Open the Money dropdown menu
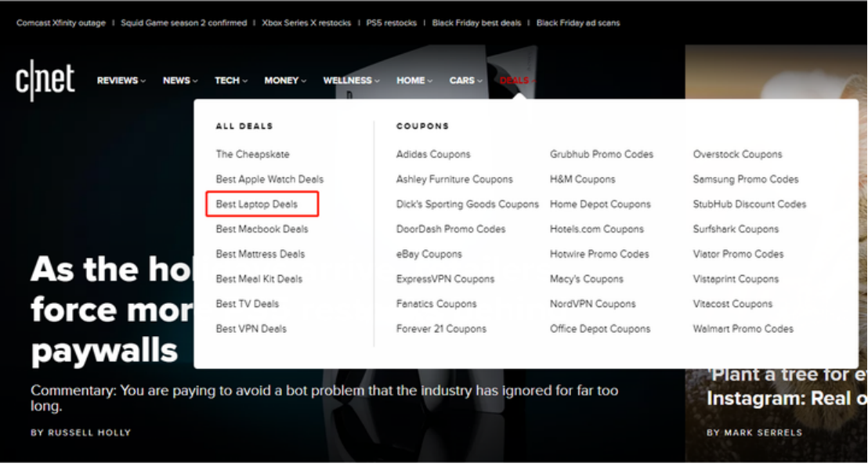 [285, 81]
